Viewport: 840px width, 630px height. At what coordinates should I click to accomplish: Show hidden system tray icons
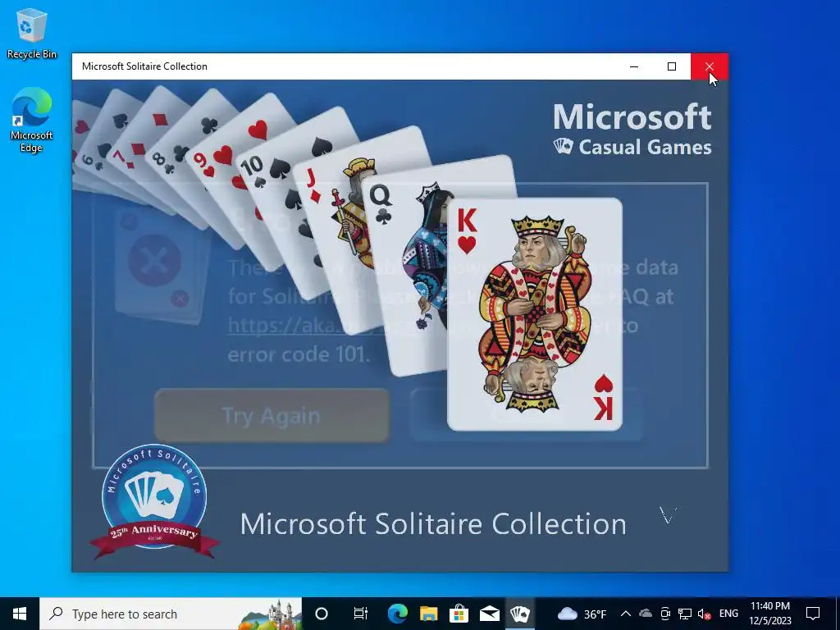[x=625, y=614]
